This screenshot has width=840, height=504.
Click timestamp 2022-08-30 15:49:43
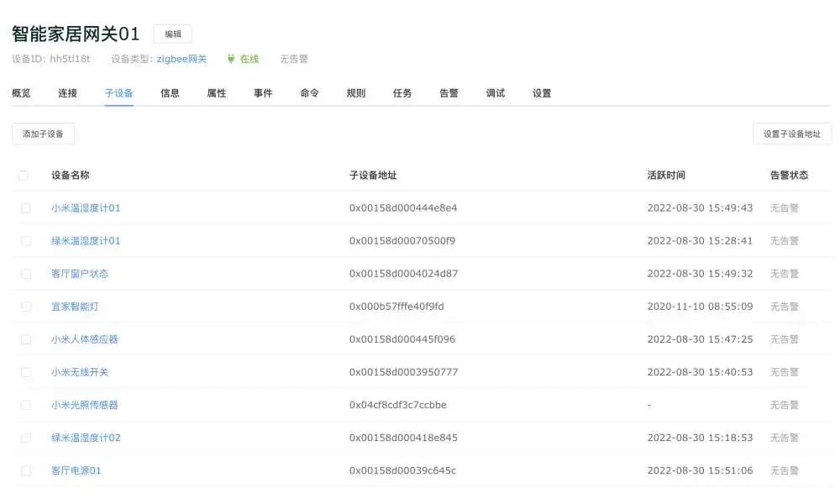[x=700, y=207]
